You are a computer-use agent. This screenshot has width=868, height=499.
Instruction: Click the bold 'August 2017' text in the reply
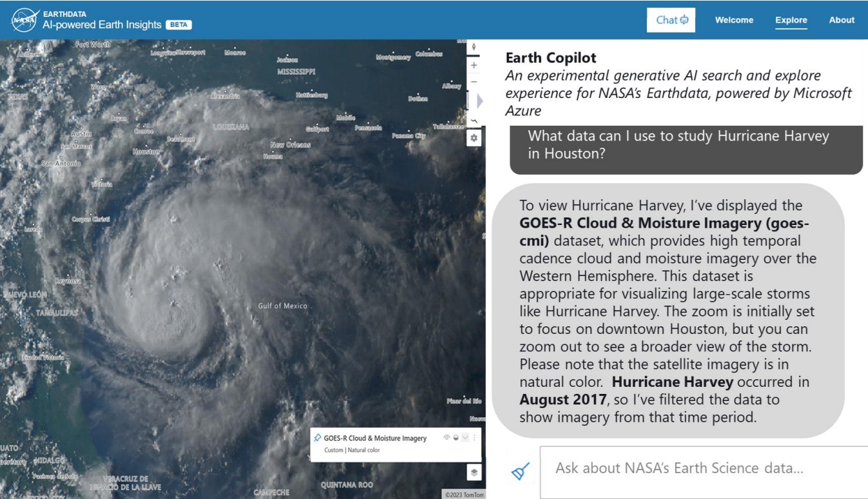(563, 399)
